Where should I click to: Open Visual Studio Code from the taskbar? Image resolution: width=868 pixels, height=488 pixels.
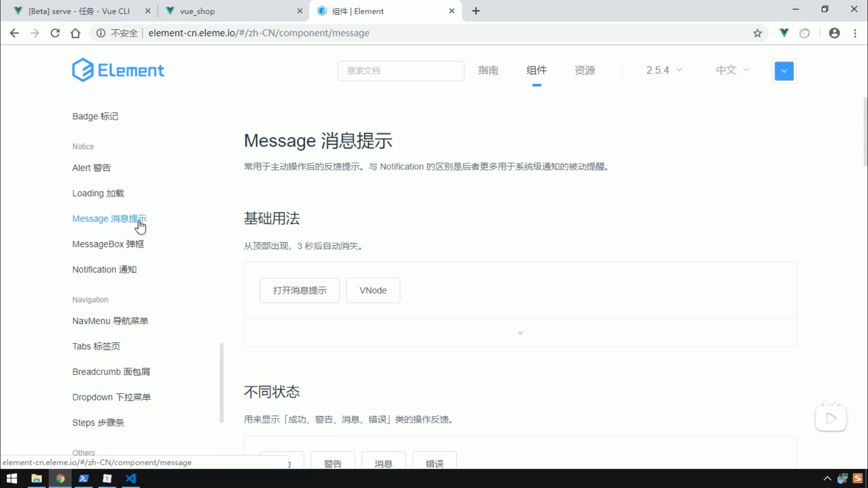pyautogui.click(x=131, y=479)
